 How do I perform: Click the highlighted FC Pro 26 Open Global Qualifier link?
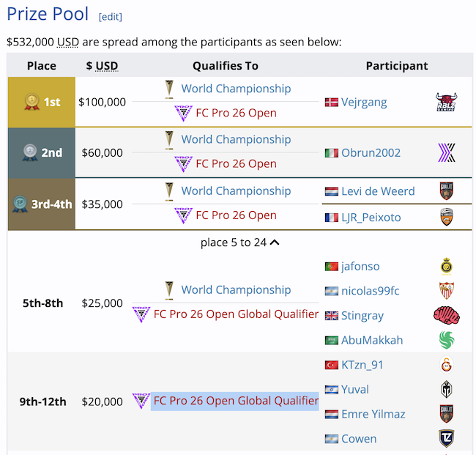pos(235,401)
